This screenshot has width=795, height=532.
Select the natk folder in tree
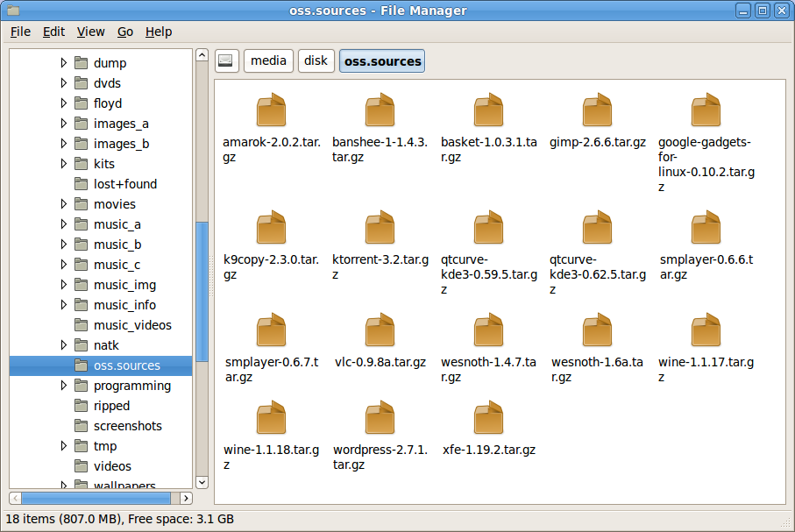[x=106, y=344]
